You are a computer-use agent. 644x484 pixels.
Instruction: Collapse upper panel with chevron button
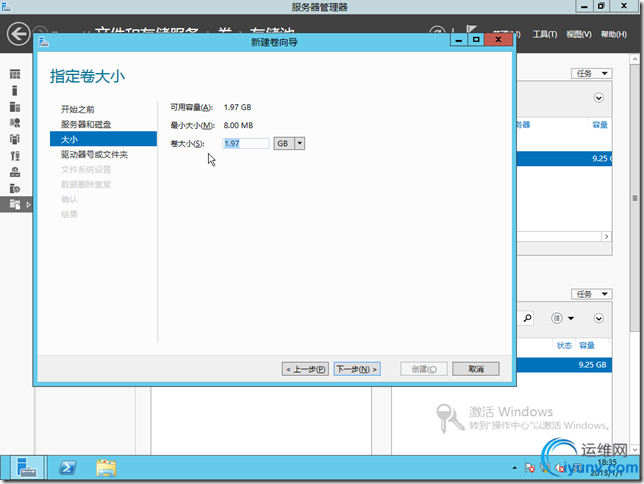click(598, 98)
